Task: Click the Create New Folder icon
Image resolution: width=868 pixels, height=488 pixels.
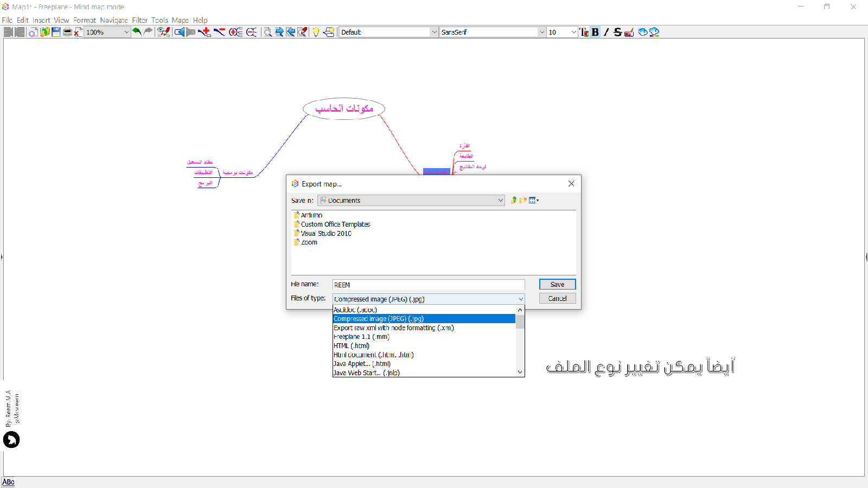Action: 523,200
